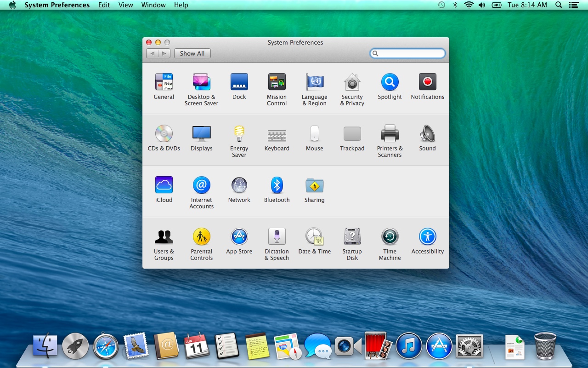Click the back navigation arrow
This screenshot has width=588, height=368.
[152, 53]
